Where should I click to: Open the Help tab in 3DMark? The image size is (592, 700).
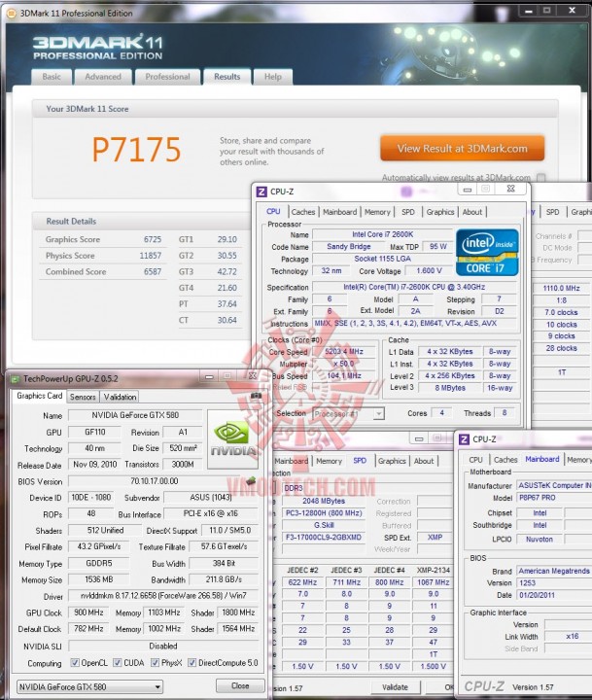pyautogui.click(x=273, y=77)
